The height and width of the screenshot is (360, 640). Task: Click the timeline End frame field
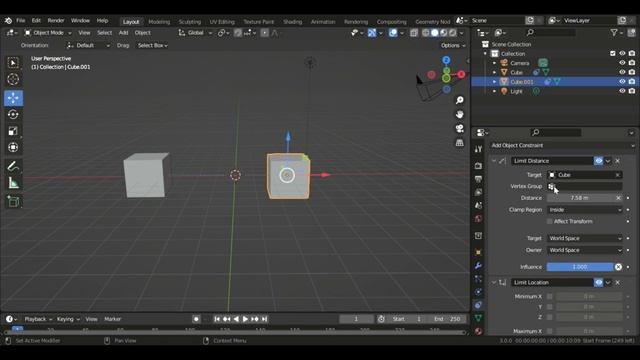coord(448,319)
